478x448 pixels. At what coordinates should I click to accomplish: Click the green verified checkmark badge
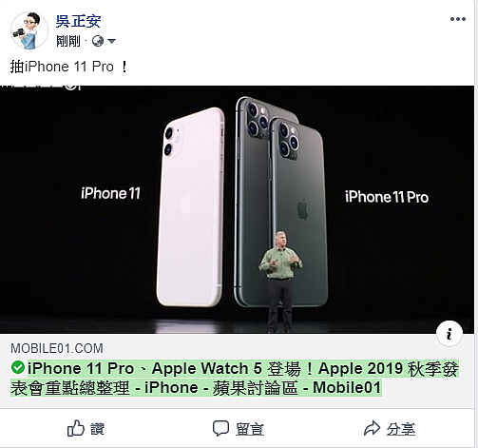tap(18, 368)
